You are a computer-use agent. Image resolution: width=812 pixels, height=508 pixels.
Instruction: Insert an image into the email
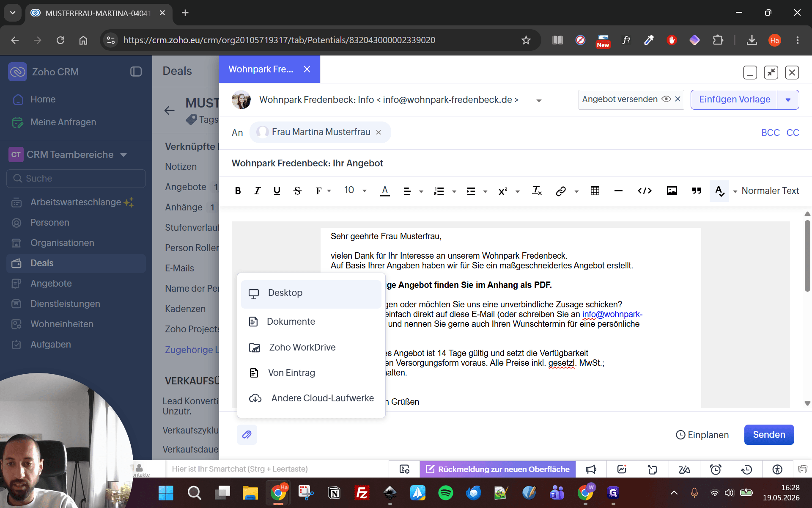tap(672, 191)
